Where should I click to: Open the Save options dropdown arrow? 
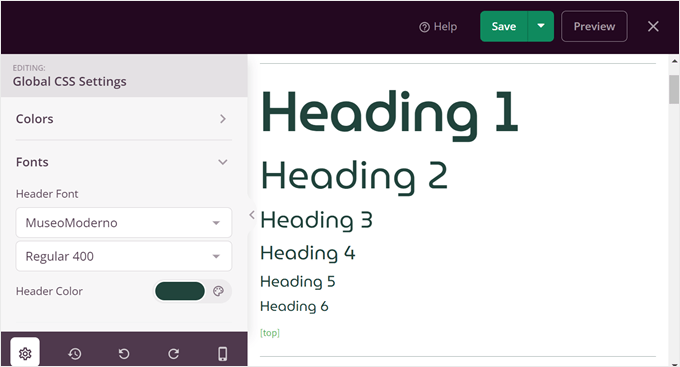pos(541,26)
